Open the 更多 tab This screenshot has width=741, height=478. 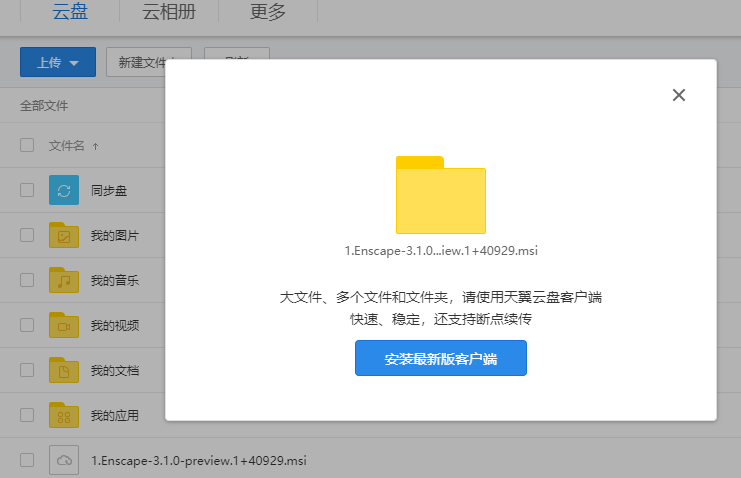267,11
